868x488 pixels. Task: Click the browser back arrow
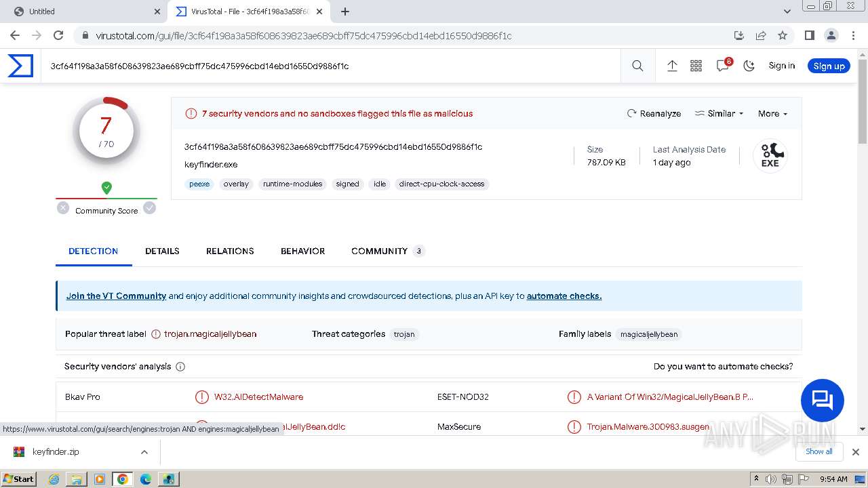tap(15, 35)
